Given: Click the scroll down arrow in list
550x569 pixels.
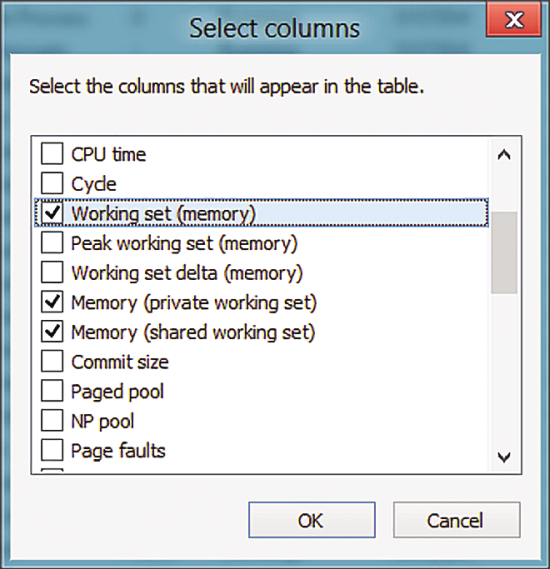Looking at the screenshot, I should pos(504,457).
